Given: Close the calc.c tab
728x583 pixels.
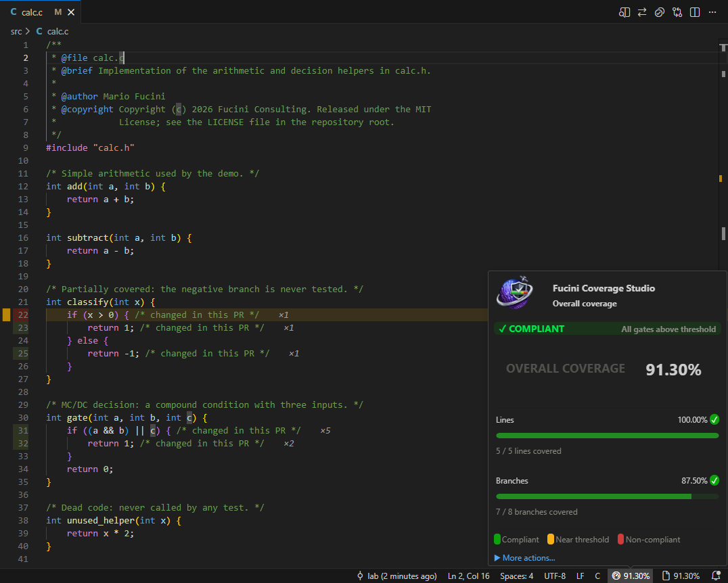Looking at the screenshot, I should [x=71, y=12].
